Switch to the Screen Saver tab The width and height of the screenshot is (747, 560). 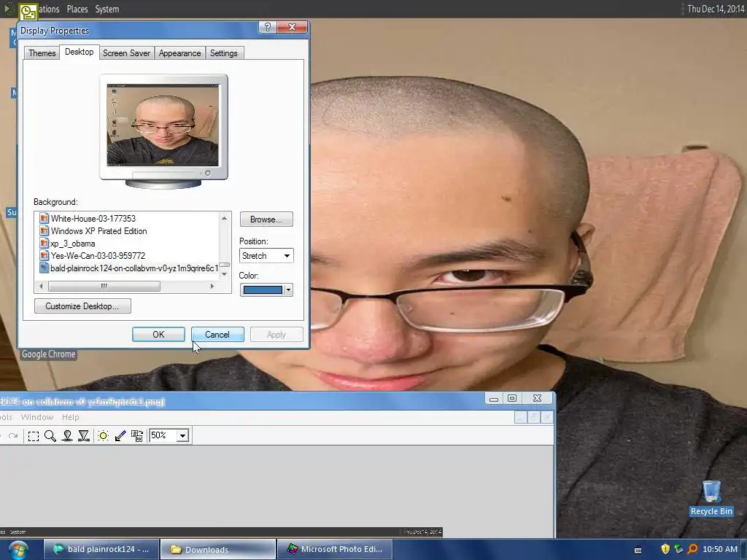coord(126,53)
